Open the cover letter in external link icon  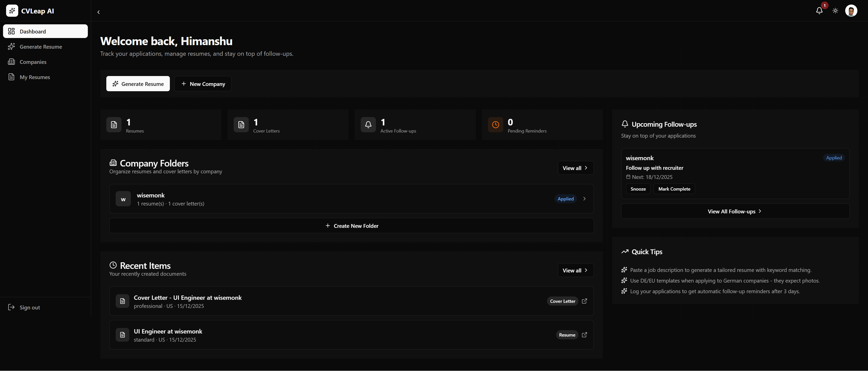[x=585, y=301]
